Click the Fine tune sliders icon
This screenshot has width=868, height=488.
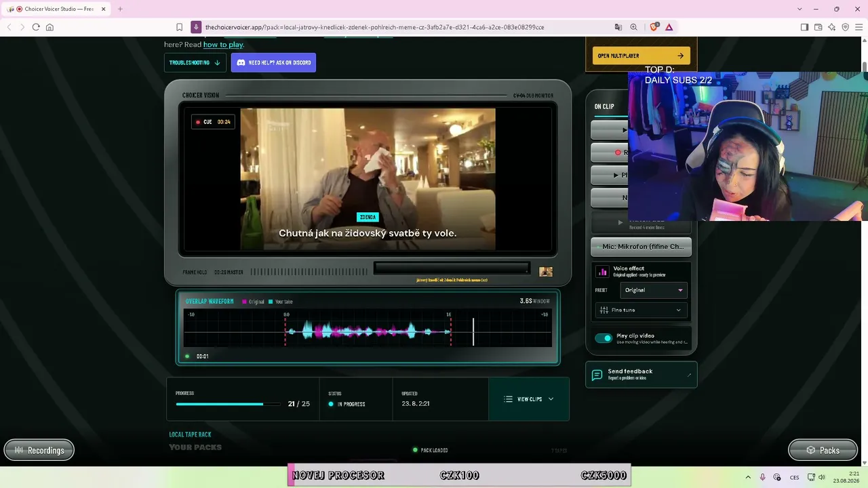[603, 310]
